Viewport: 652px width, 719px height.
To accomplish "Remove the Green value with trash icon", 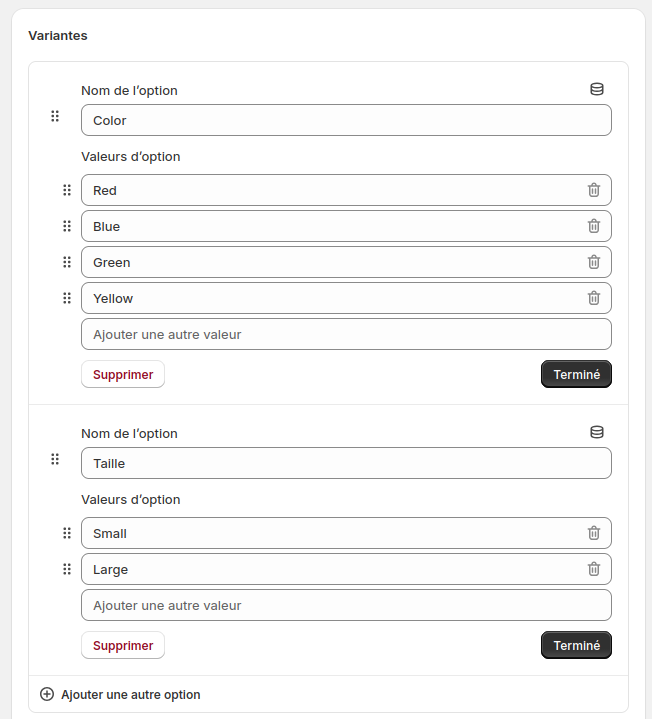I will [x=594, y=262].
